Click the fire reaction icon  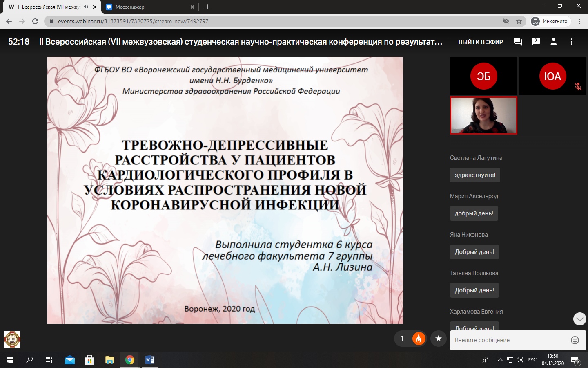[x=419, y=338]
